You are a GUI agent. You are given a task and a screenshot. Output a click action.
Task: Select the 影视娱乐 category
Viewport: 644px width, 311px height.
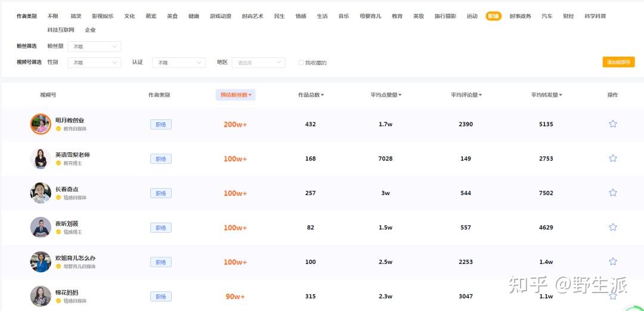(x=103, y=17)
